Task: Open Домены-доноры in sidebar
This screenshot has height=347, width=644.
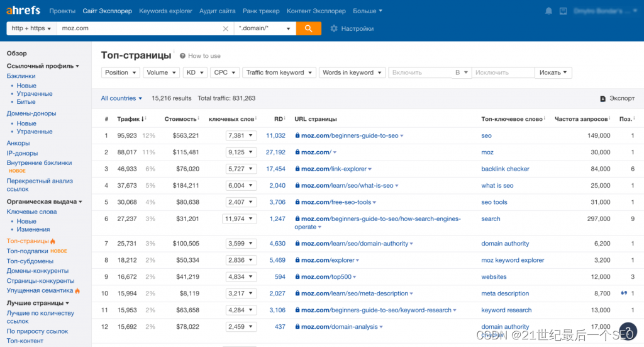Action: [31, 113]
